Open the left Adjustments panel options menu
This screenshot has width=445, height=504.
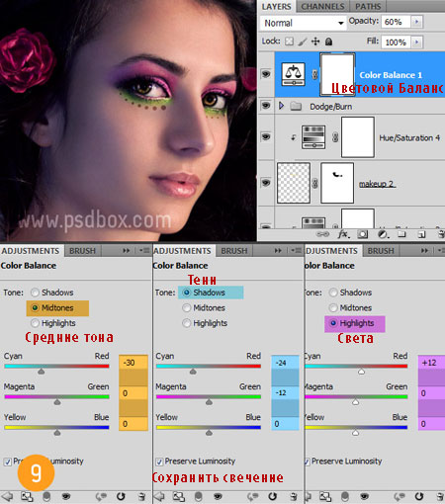(x=144, y=251)
